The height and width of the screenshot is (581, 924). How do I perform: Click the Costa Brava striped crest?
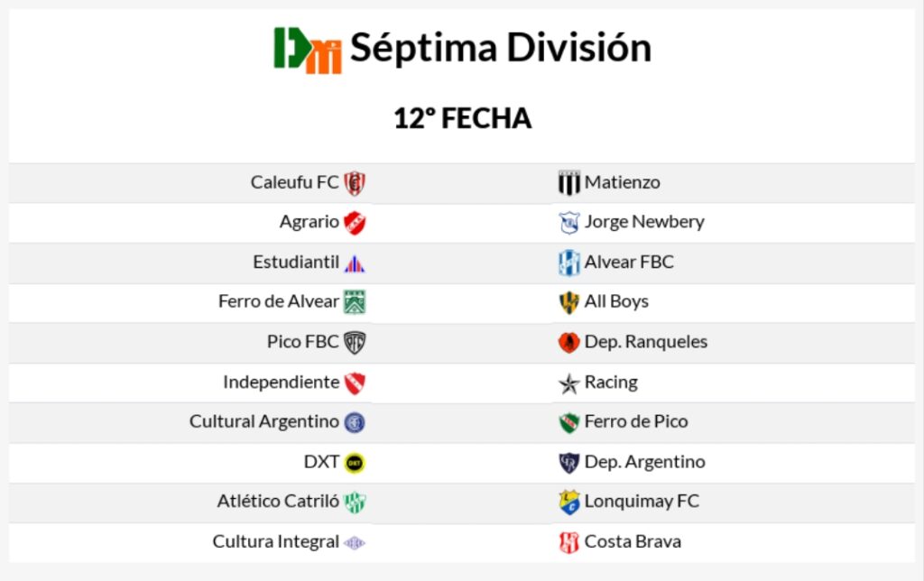pos(568,542)
